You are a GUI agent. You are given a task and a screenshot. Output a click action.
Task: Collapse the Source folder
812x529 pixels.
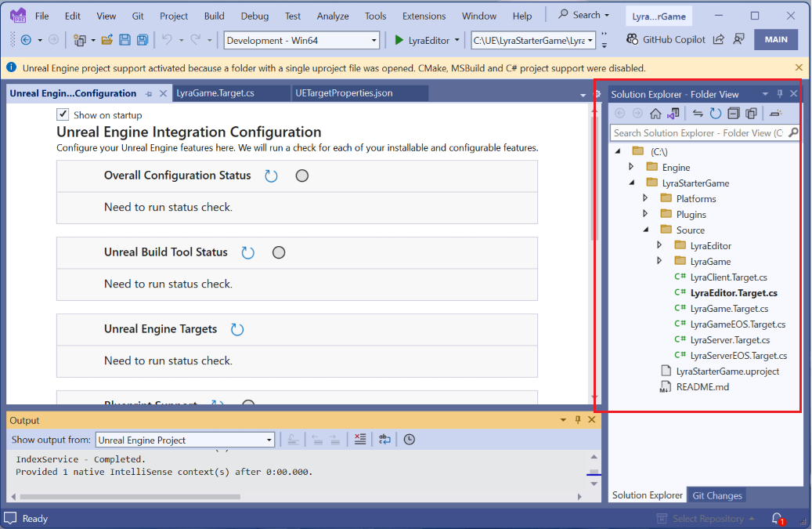[x=646, y=230]
